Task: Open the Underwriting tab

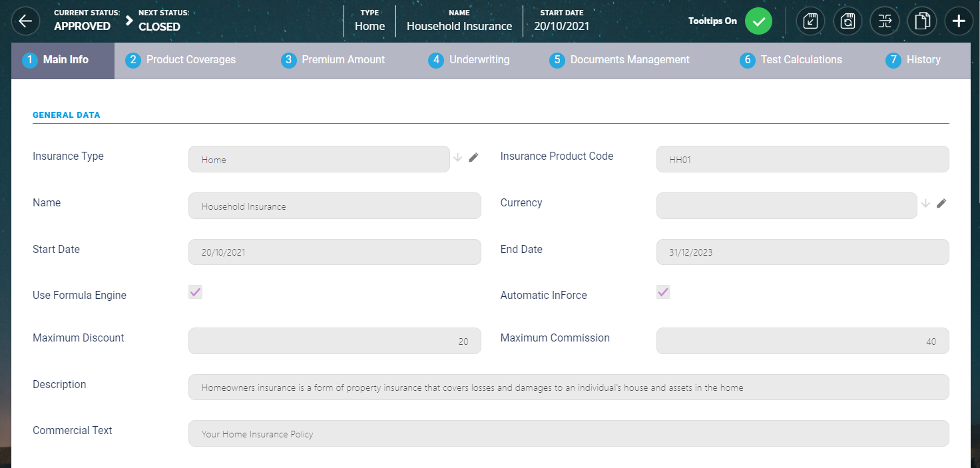Action: (x=479, y=60)
